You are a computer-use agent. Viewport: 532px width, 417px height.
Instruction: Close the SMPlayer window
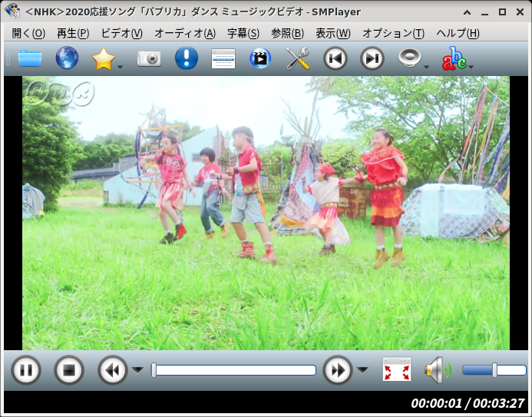(520, 12)
